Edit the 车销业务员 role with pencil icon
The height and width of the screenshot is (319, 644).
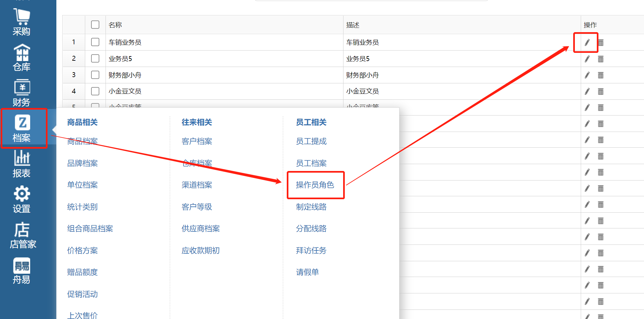(587, 42)
